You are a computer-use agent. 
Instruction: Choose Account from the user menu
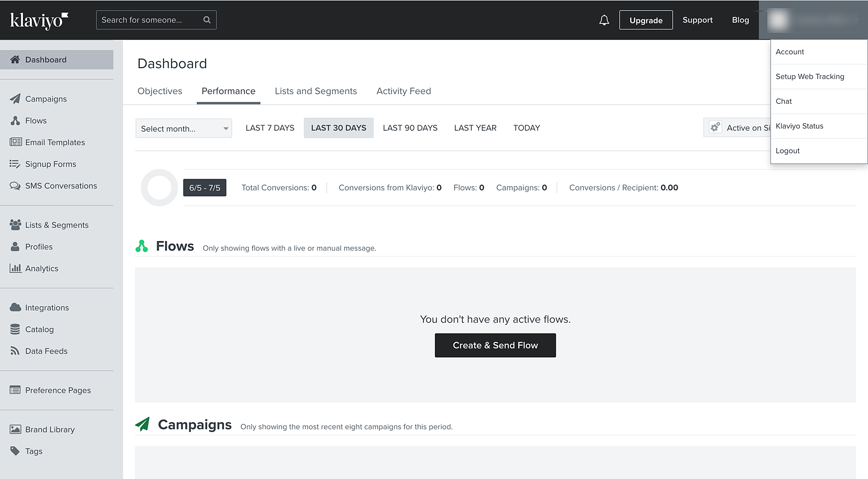click(x=819, y=52)
